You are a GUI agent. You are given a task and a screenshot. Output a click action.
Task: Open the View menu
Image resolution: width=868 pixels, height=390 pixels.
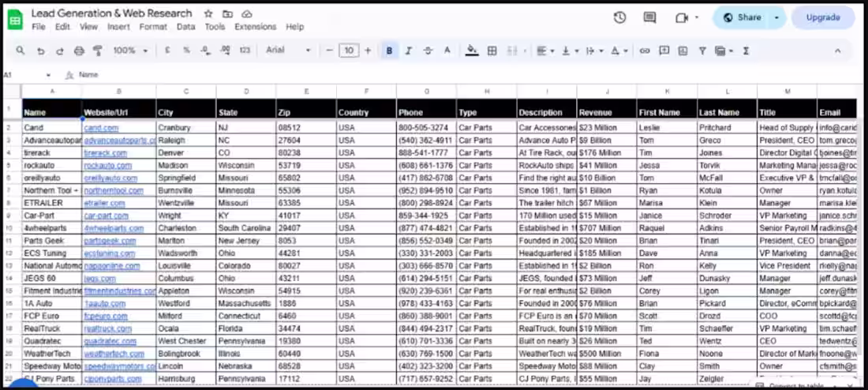88,27
